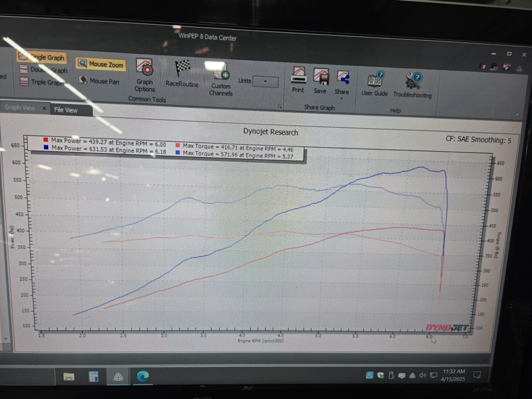The image size is (532, 399).
Task: Activate Mouse Zoom button
Action: click(x=101, y=64)
